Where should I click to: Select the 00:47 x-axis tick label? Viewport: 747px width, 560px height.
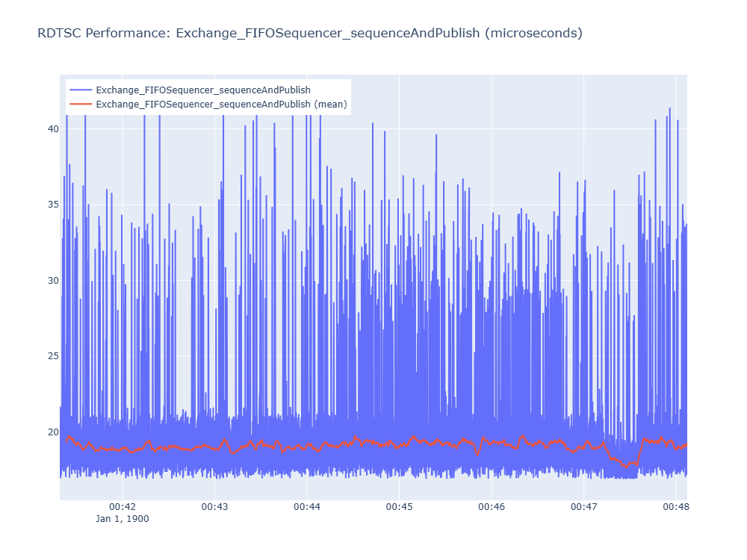point(584,507)
